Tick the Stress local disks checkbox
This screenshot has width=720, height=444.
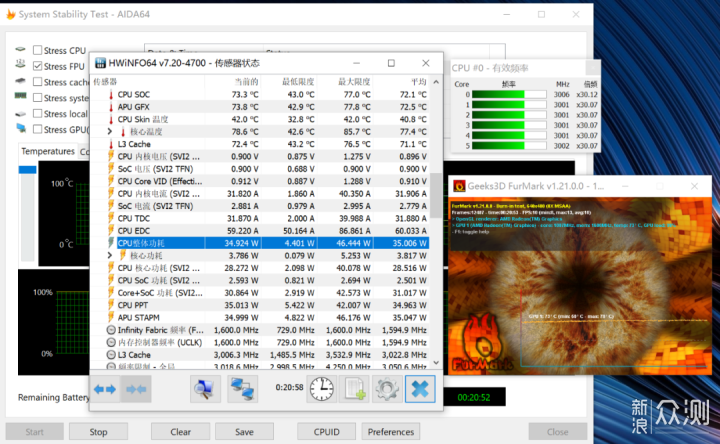[x=38, y=113]
